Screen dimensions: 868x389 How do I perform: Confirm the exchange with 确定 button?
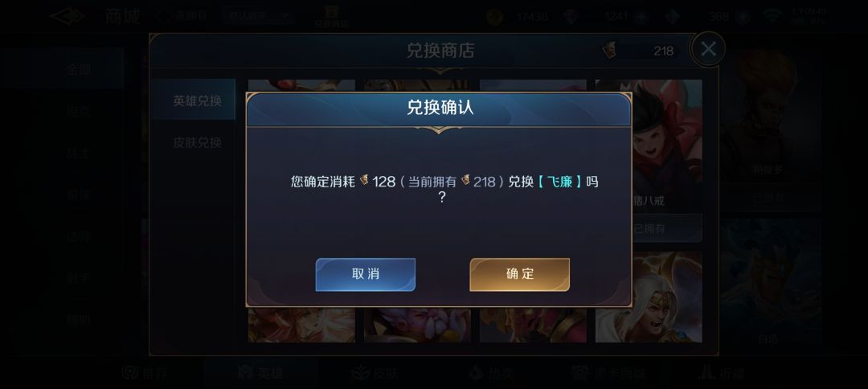pos(519,274)
